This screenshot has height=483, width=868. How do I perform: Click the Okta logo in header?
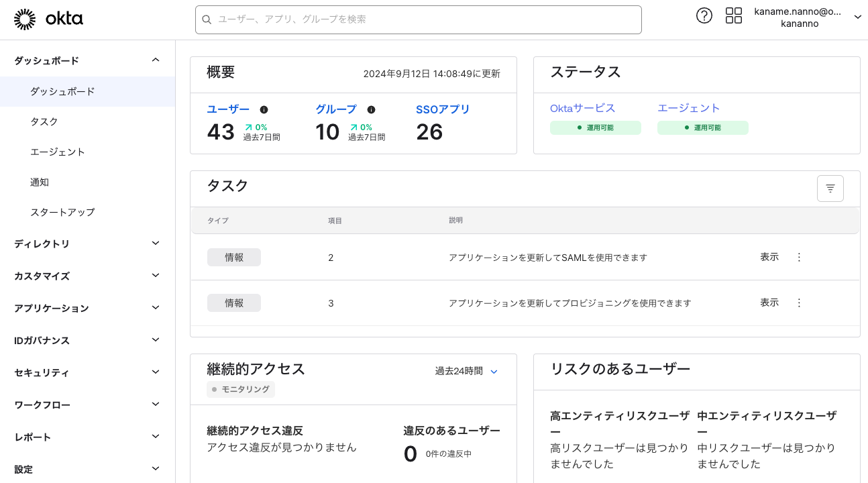48,19
